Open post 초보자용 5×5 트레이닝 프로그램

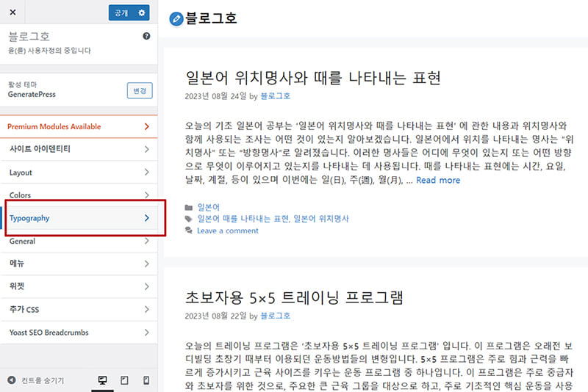point(294,297)
